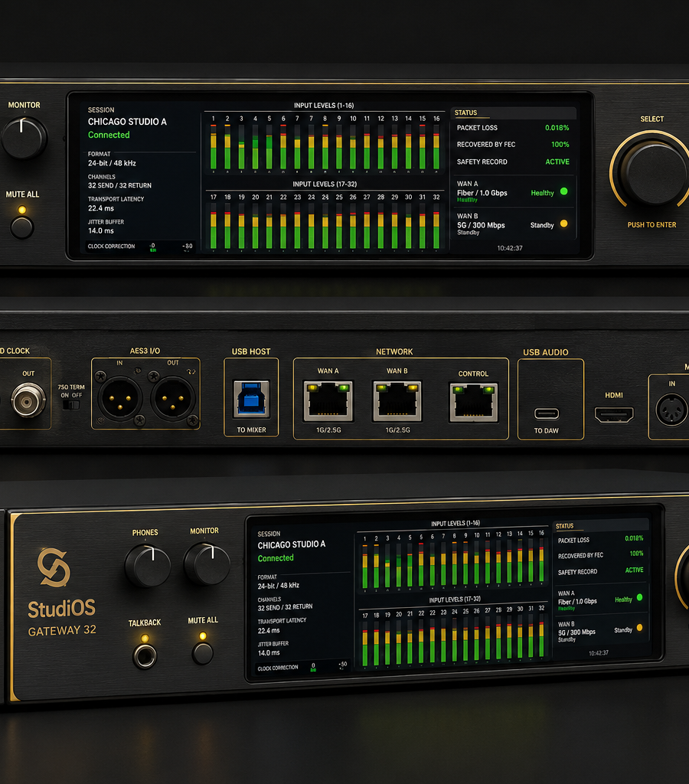Click 'STATUS' header in the SELECT-knob panel display

click(x=465, y=113)
